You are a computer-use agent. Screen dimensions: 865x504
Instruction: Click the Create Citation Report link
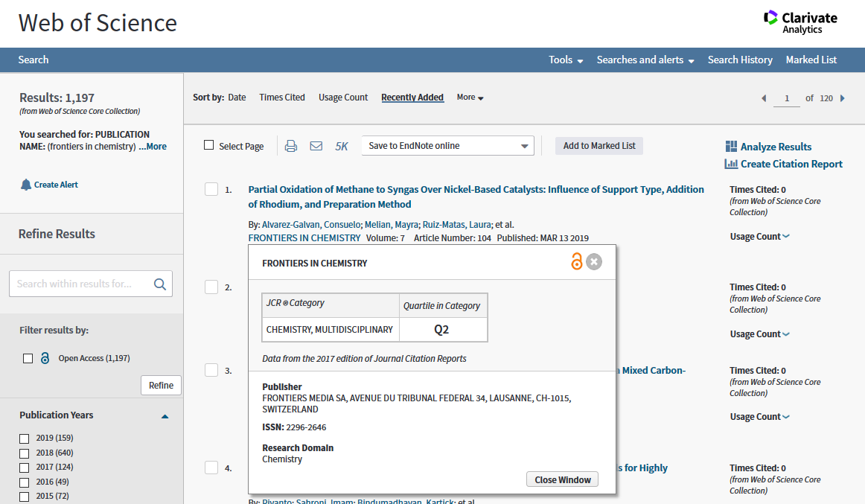(x=791, y=164)
